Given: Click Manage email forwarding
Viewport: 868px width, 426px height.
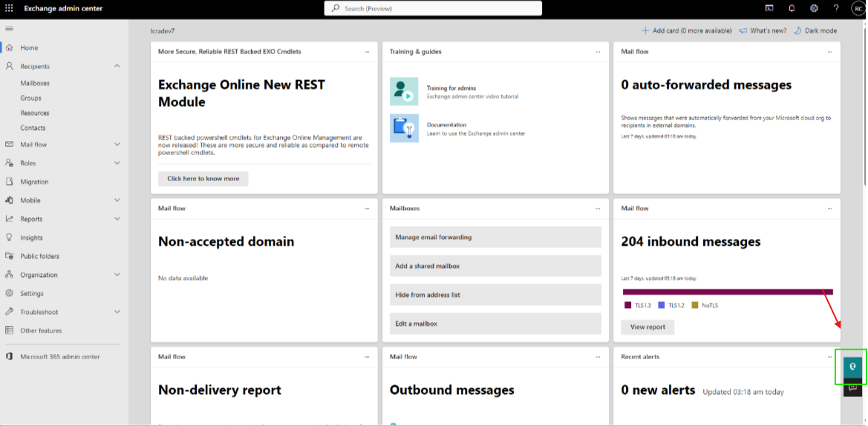Looking at the screenshot, I should (495, 237).
